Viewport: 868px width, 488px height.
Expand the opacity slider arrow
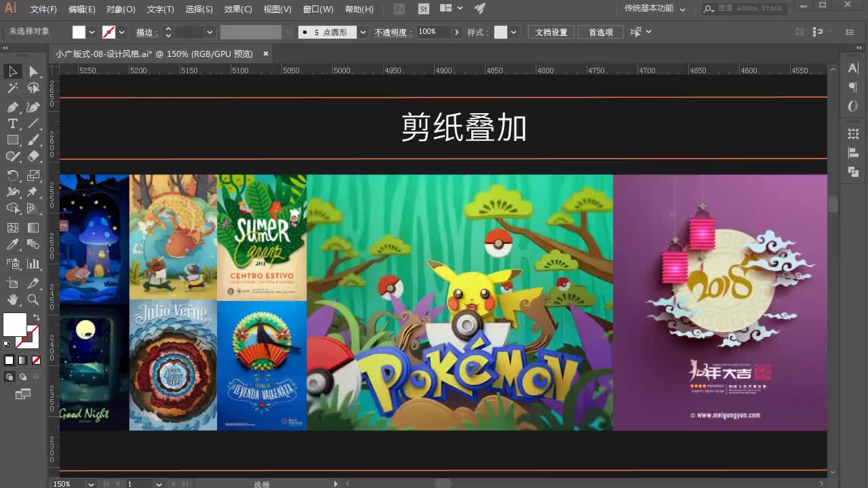456,32
